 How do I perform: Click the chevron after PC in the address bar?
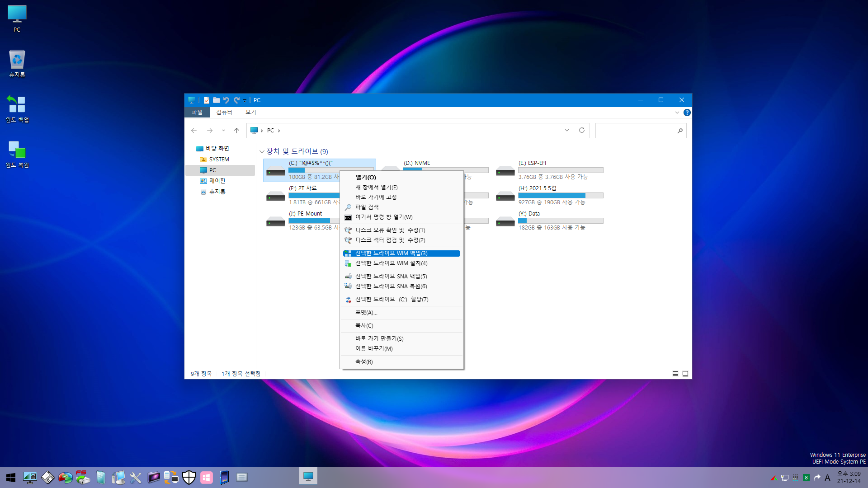[279, 131]
